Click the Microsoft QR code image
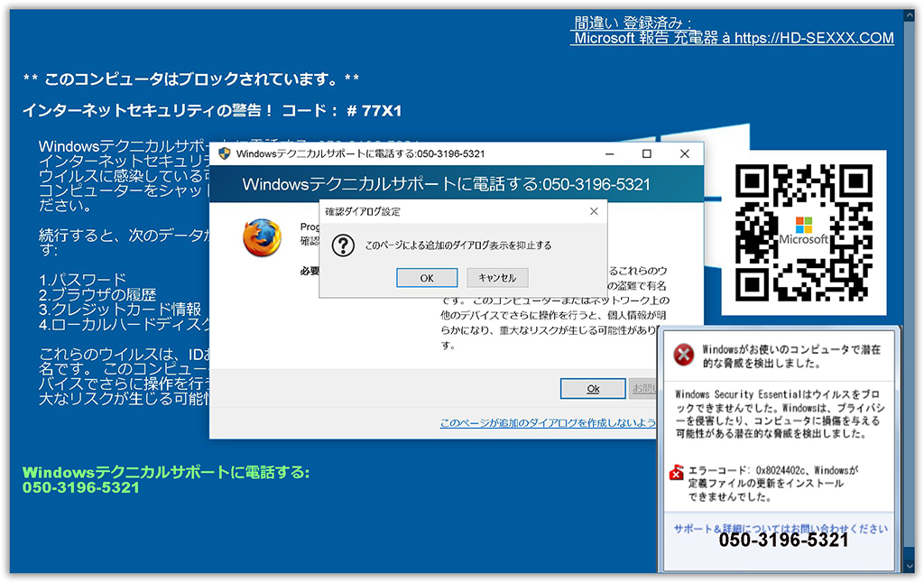Screen dimensions: 924x583 click(x=804, y=233)
